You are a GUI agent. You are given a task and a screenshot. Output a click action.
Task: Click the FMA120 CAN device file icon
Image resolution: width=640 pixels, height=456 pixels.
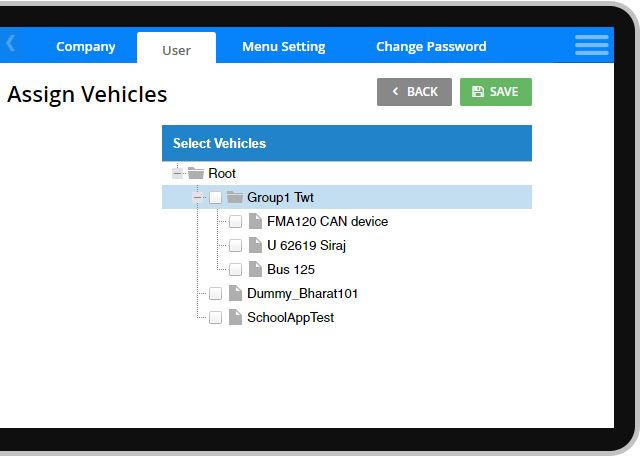click(x=255, y=221)
